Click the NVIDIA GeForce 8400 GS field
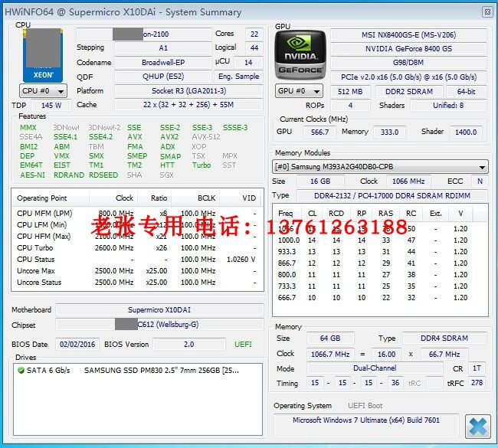Viewport: 498px width, 448px height. coord(408,49)
